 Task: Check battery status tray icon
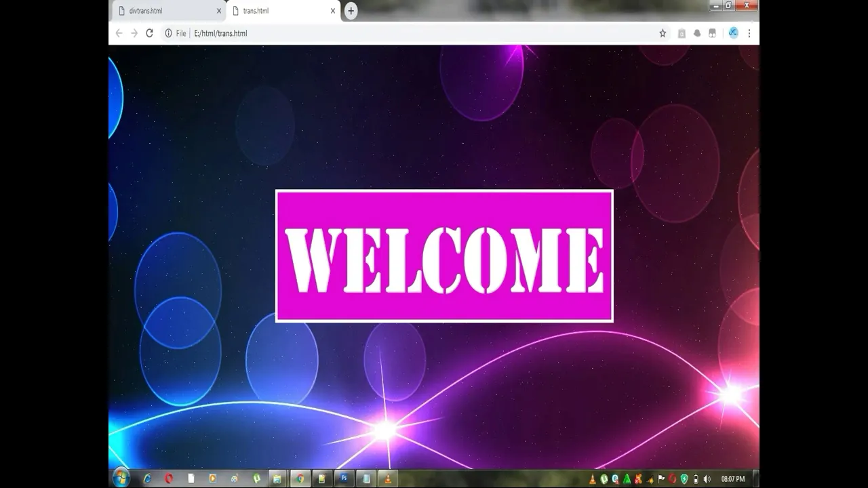pos(696,479)
